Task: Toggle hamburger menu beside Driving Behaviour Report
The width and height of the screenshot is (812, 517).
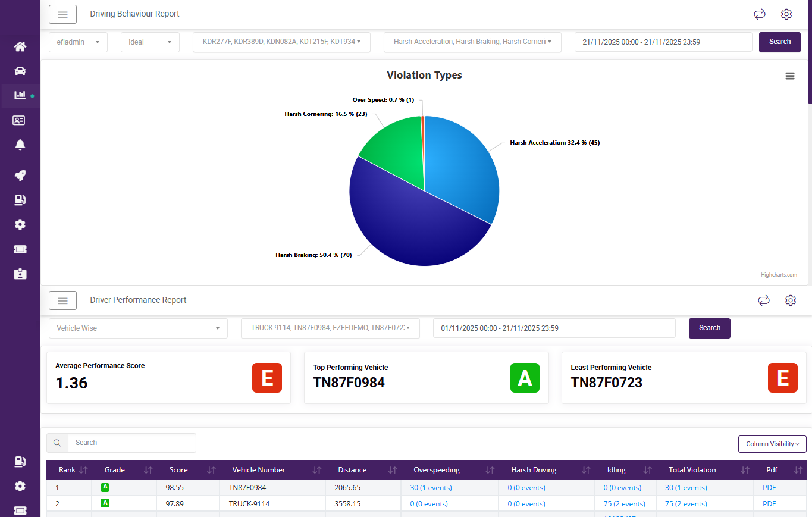Action: click(x=62, y=14)
